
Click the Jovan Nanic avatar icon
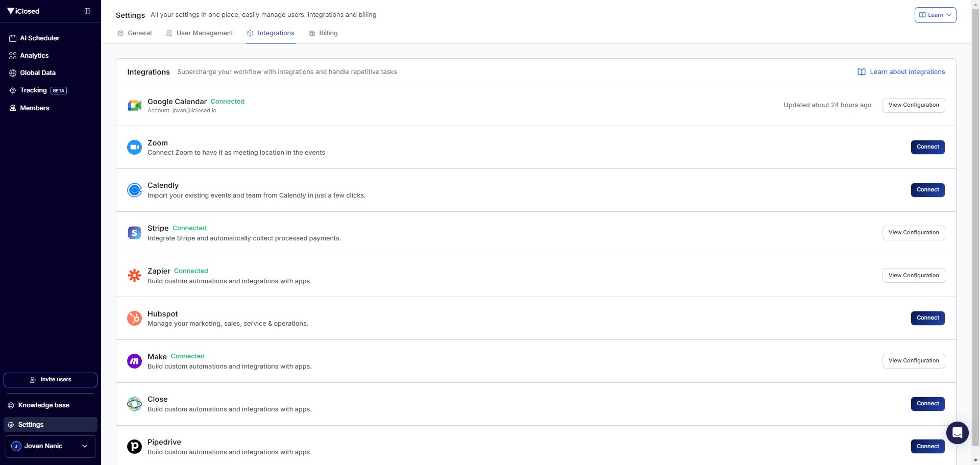tap(16, 446)
